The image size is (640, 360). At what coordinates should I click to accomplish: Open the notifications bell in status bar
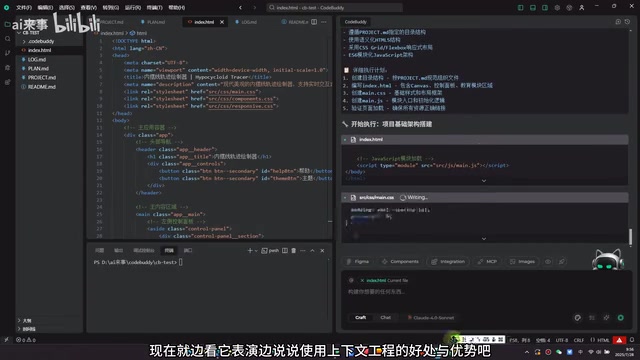[x=632, y=340]
